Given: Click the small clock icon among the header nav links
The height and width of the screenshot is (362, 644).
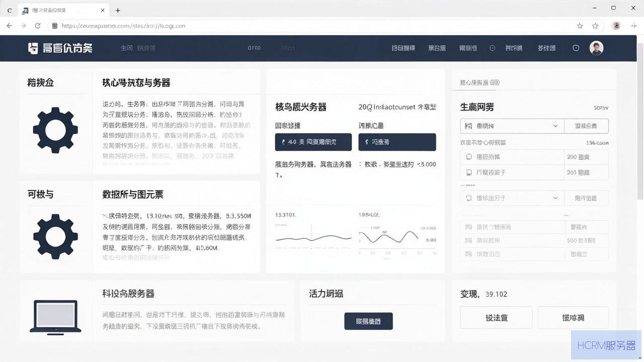Looking at the screenshot, I should tap(493, 48).
